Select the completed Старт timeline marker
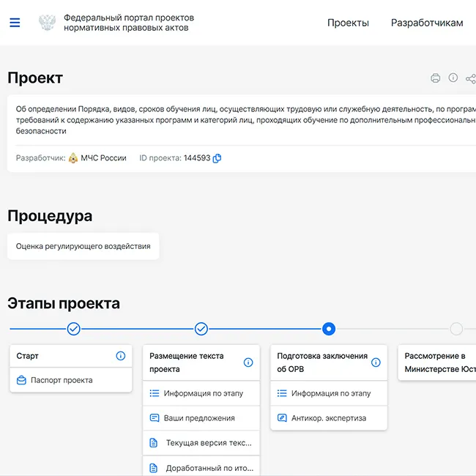 point(73,329)
